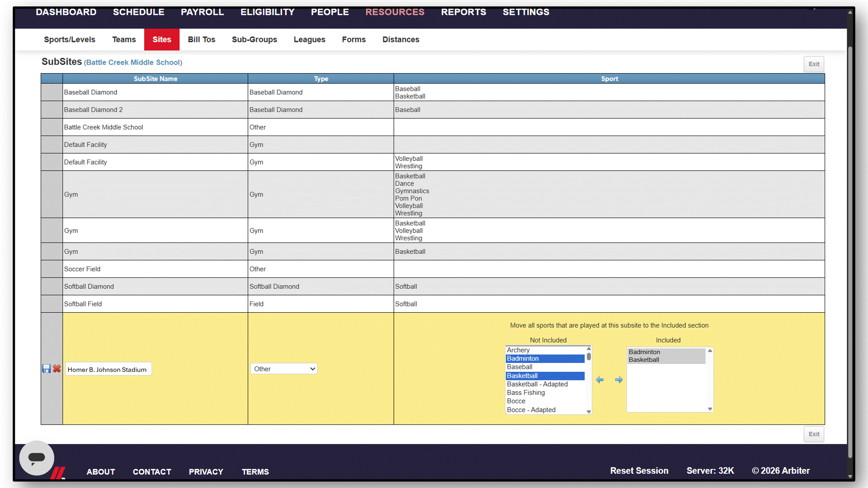
Task: Open the Battle Creek Middle School link
Action: pos(133,62)
